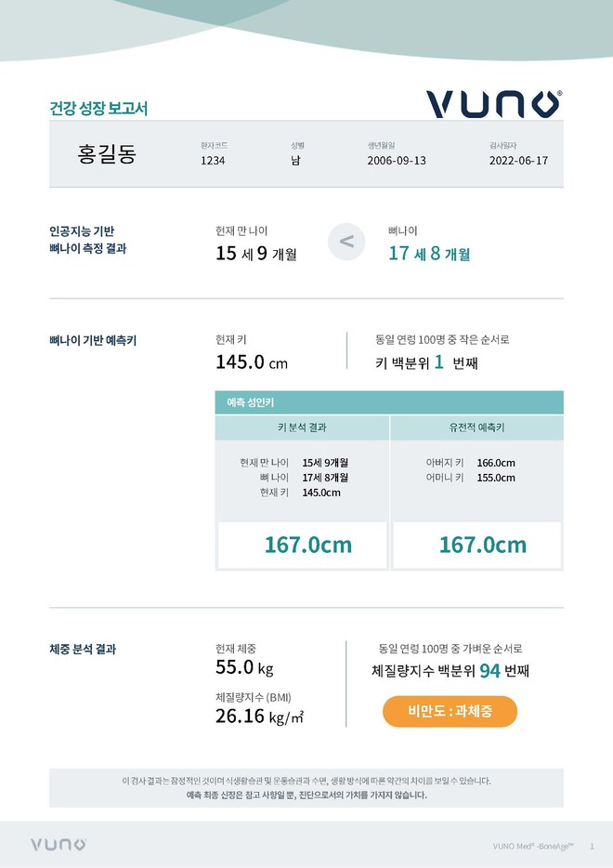Click the gray VUNO footer logo
The height and width of the screenshot is (868, 613).
pos(58,845)
